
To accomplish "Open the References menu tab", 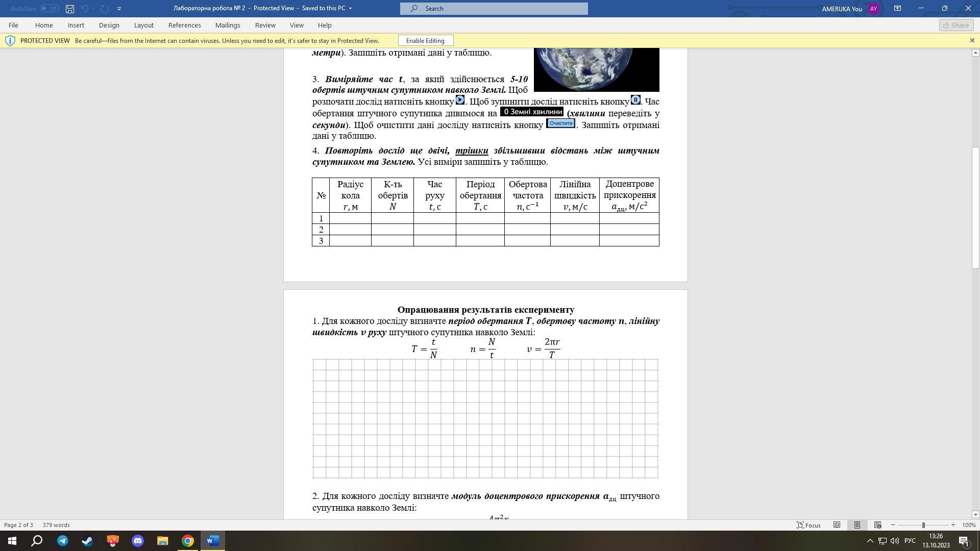I will (x=184, y=25).
